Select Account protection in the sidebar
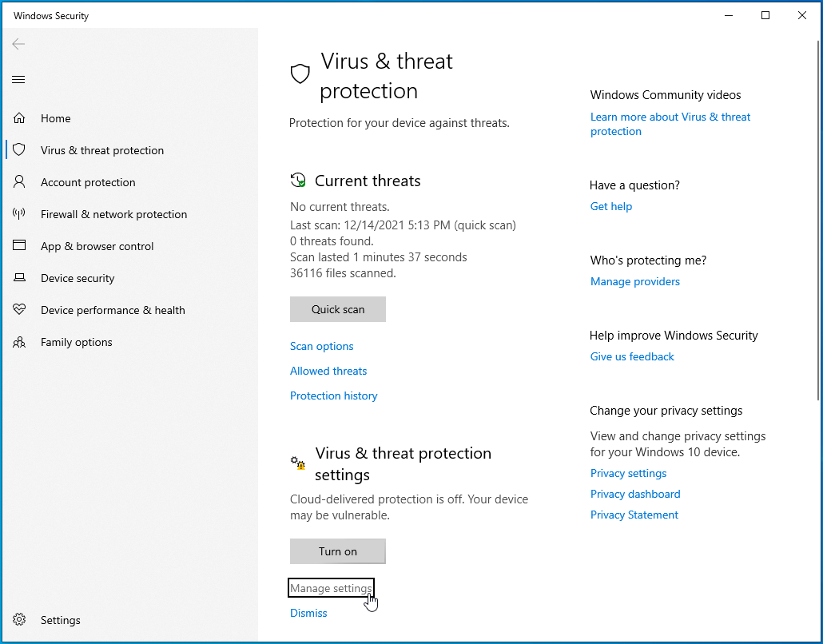Viewport: 823px width, 644px height. pyautogui.click(x=87, y=181)
